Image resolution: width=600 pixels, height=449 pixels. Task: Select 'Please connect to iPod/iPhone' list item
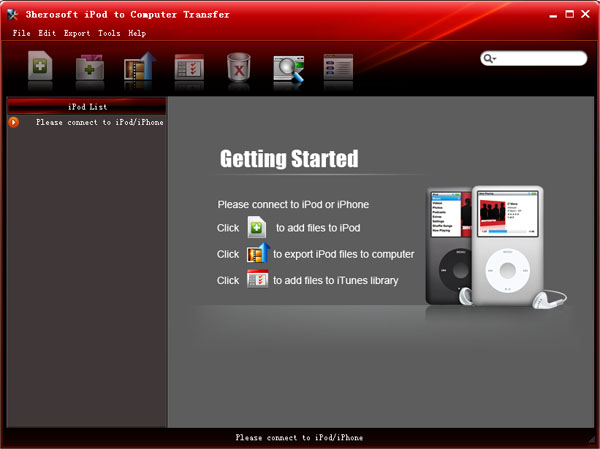(99, 122)
